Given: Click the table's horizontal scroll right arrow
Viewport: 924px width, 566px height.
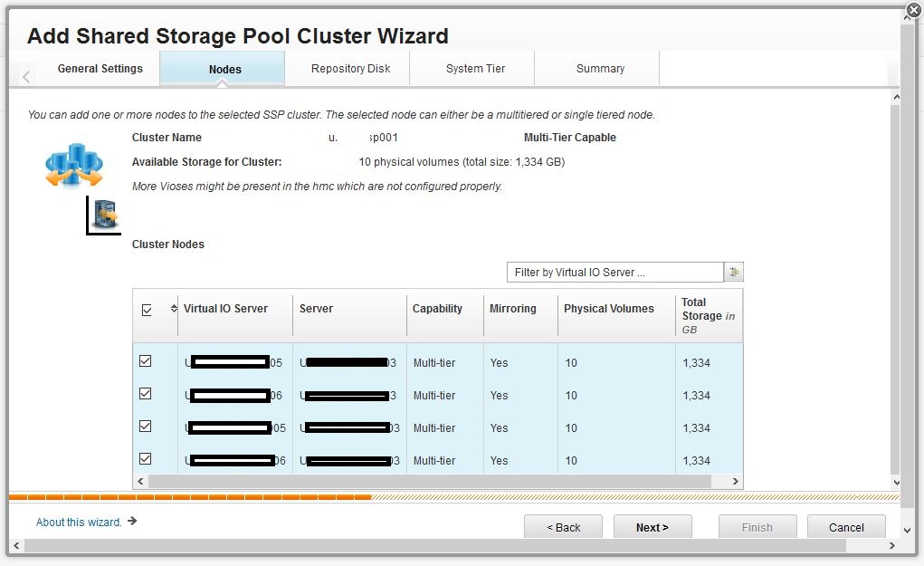Looking at the screenshot, I should tap(735, 482).
